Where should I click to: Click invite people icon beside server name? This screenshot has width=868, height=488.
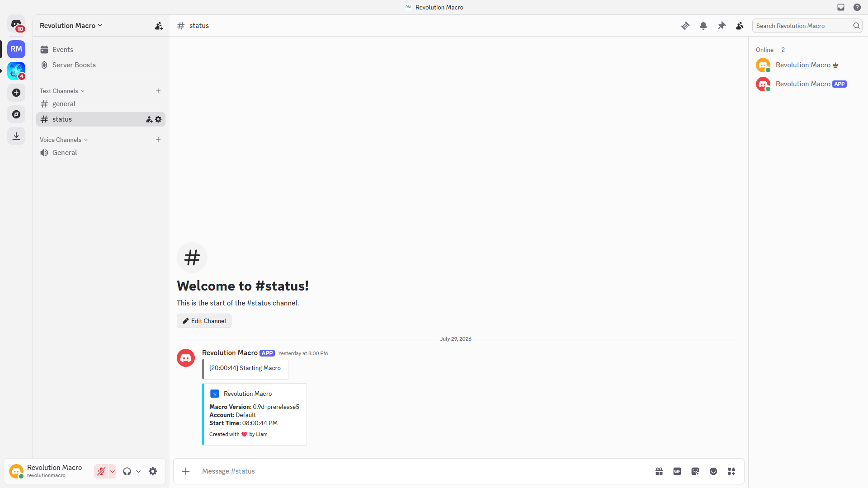[159, 26]
